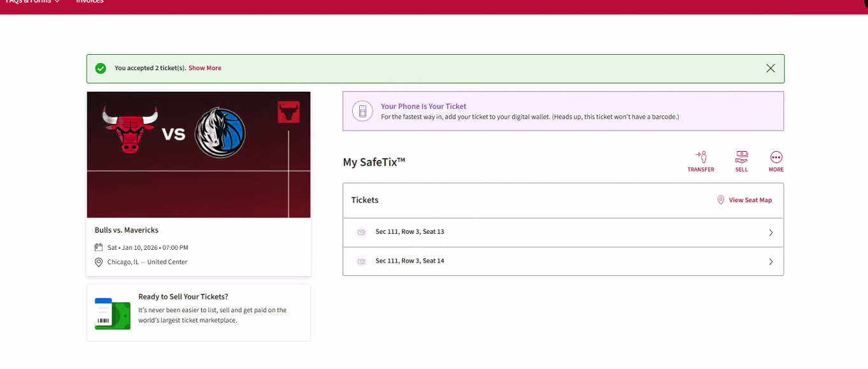The image size is (868, 369).
Task: Click ticket icon beside Seat 14
Action: [x=362, y=261]
